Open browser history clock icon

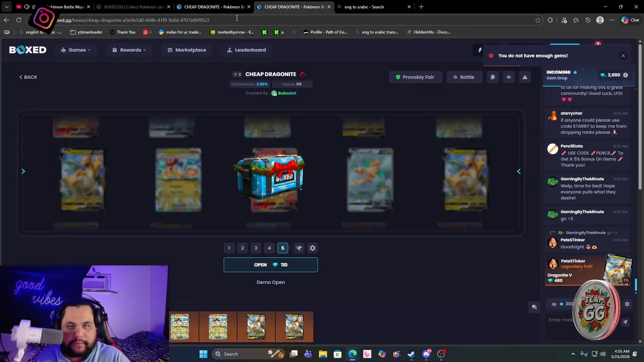588,20
